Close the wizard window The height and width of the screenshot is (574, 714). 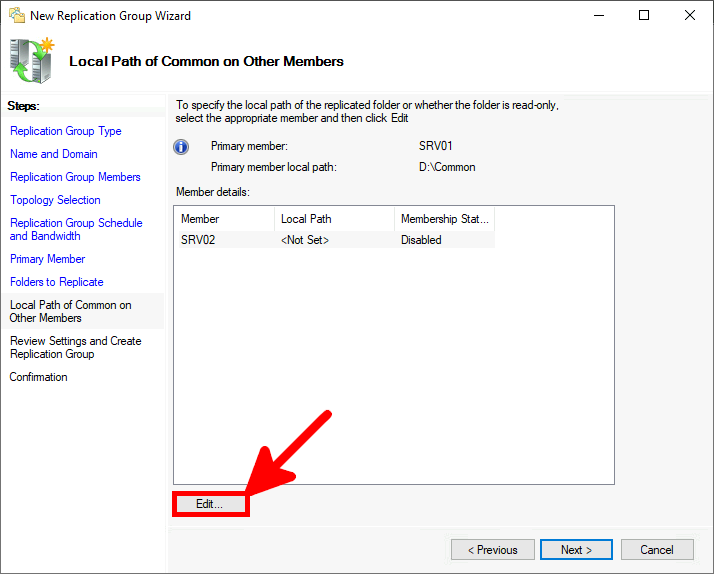[690, 15]
